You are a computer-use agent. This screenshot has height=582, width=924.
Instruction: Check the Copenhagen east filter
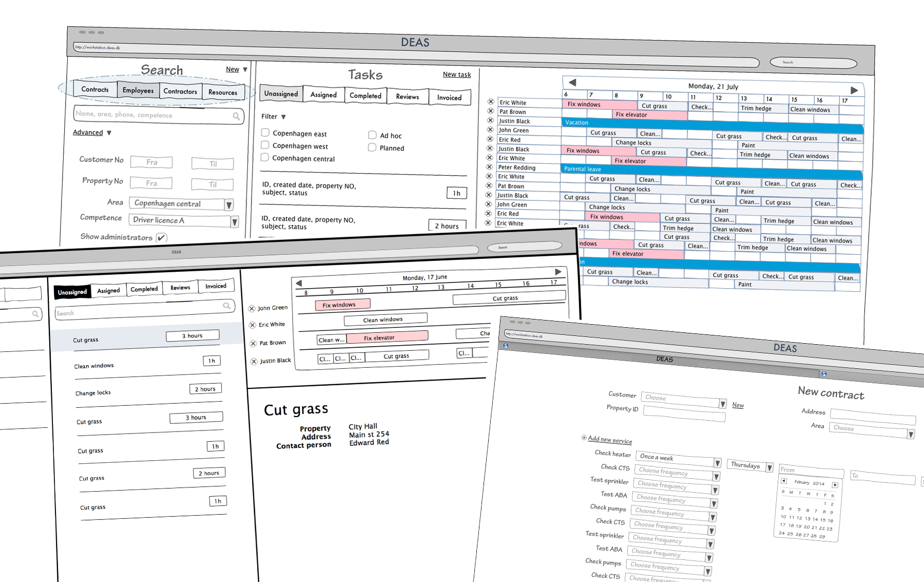coord(265,133)
